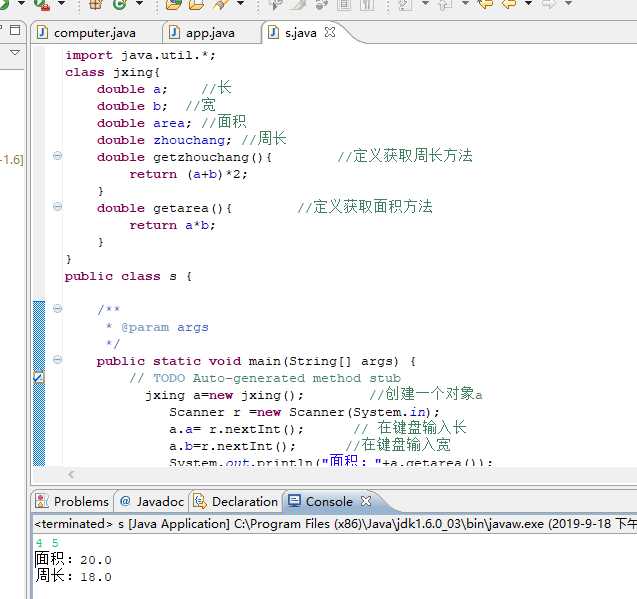Click the 'double area;' field line
The height and width of the screenshot is (599, 637).
[144, 123]
